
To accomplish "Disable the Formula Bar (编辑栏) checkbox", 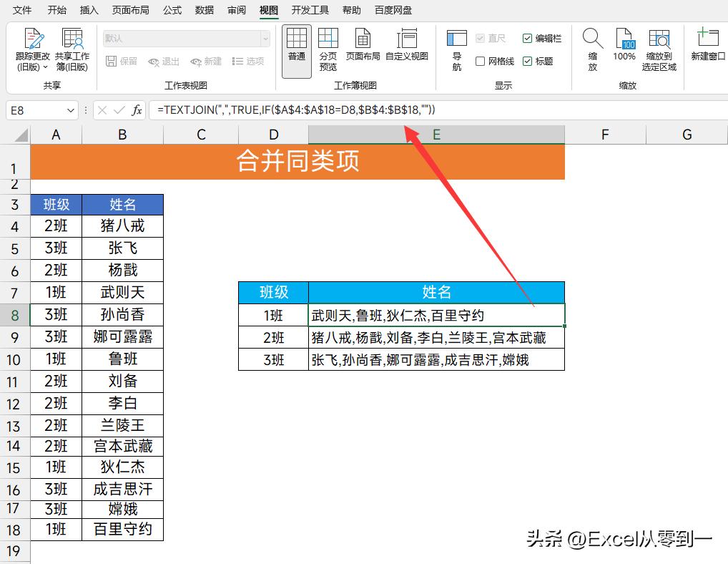I will [x=528, y=39].
